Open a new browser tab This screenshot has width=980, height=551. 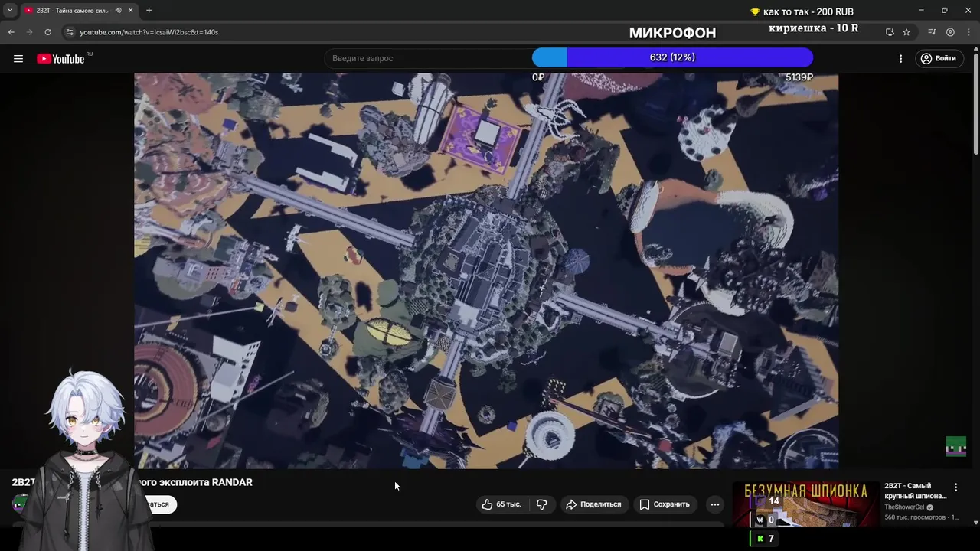tap(149, 11)
